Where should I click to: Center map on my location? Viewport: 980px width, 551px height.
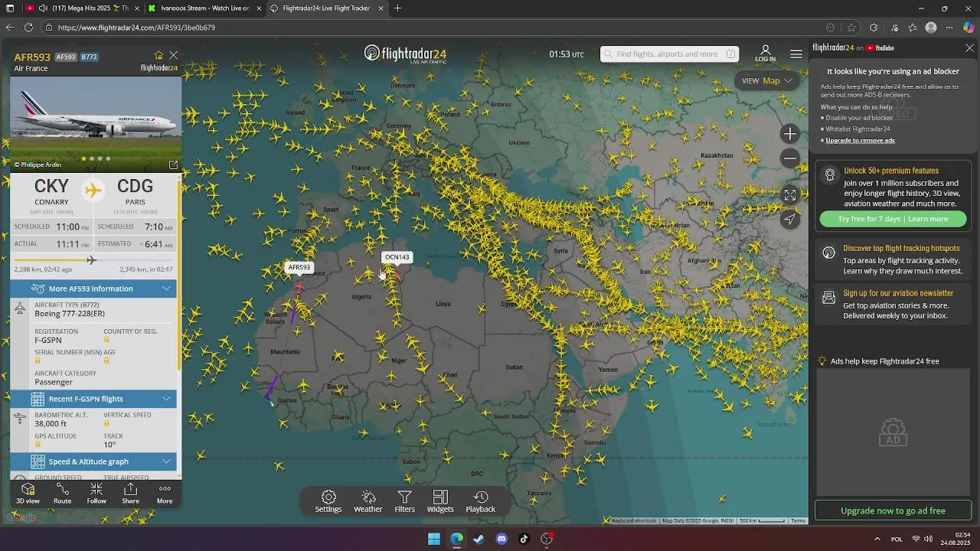(790, 220)
